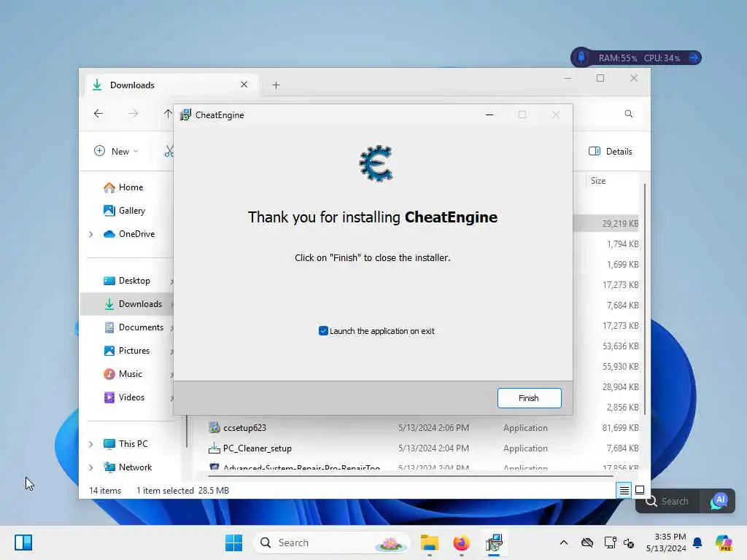This screenshot has width=747, height=560.
Task: Open the notifications bell
Action: (x=697, y=542)
